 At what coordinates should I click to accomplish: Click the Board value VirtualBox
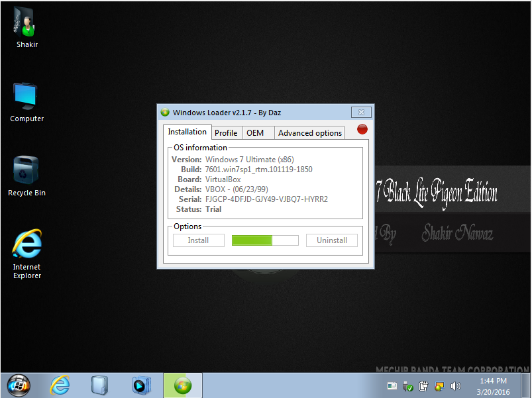click(x=223, y=179)
